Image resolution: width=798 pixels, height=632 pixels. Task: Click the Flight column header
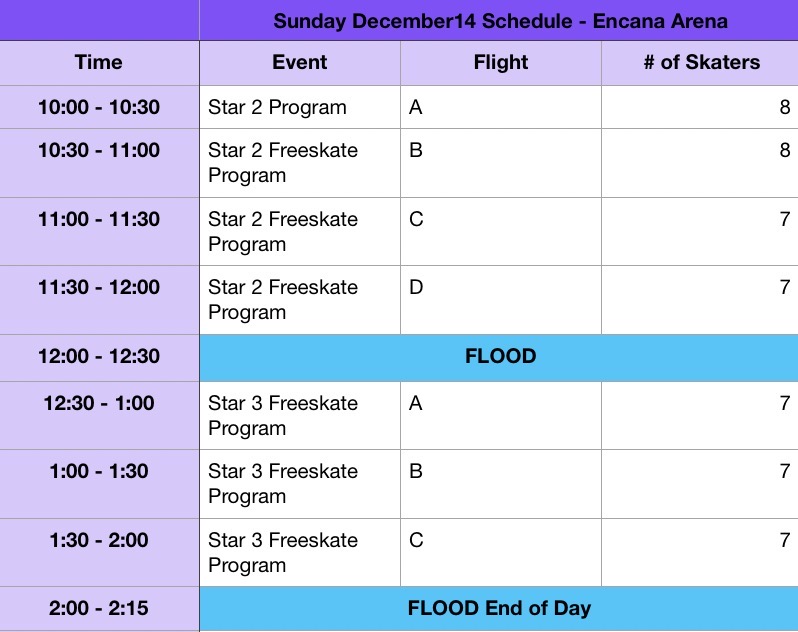click(x=501, y=62)
